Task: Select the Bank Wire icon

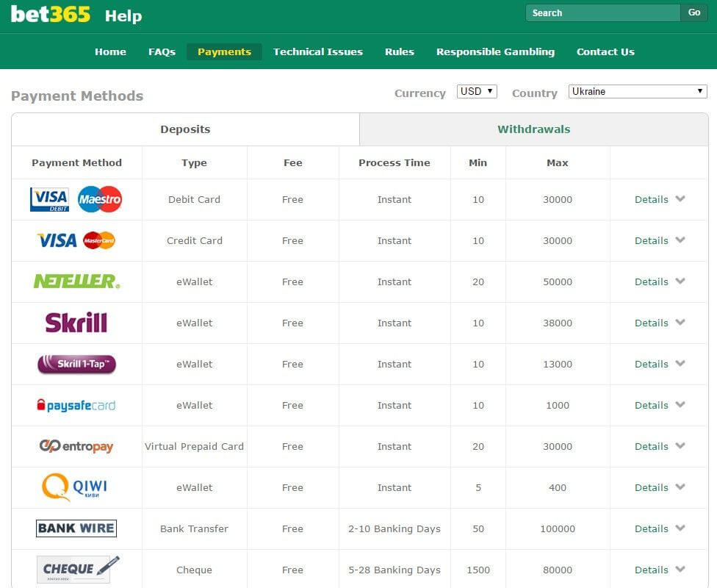Action: click(x=76, y=528)
